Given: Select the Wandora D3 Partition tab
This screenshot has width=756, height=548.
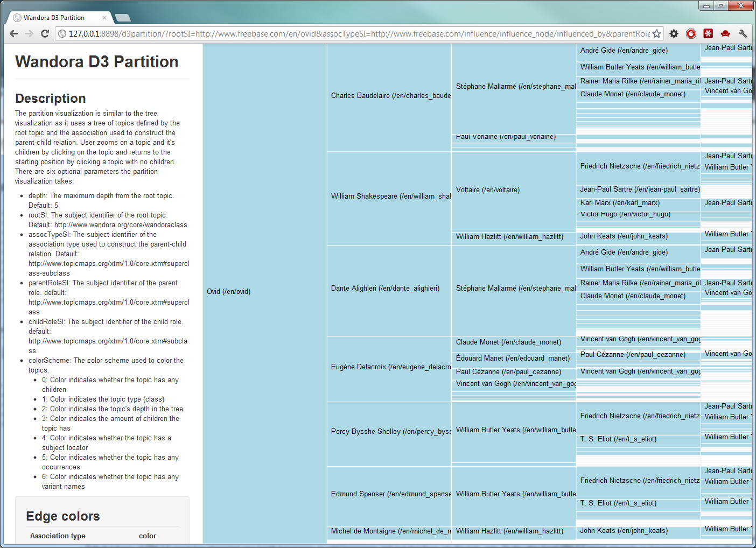Looking at the screenshot, I should (54, 18).
